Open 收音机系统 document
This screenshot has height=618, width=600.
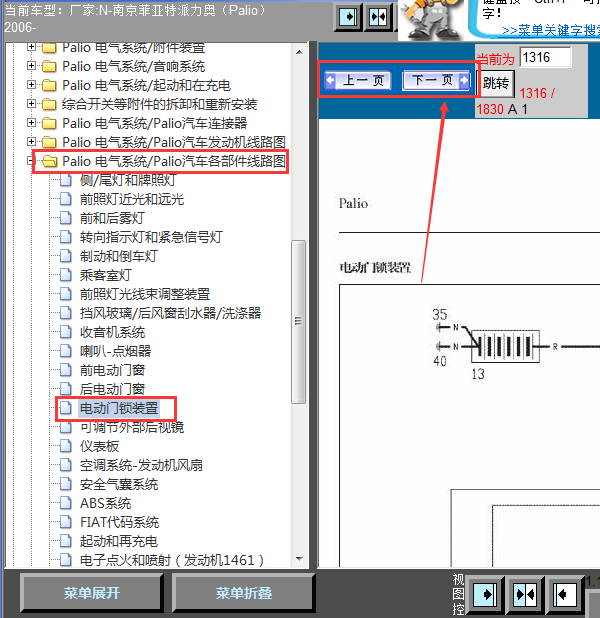click(x=112, y=332)
